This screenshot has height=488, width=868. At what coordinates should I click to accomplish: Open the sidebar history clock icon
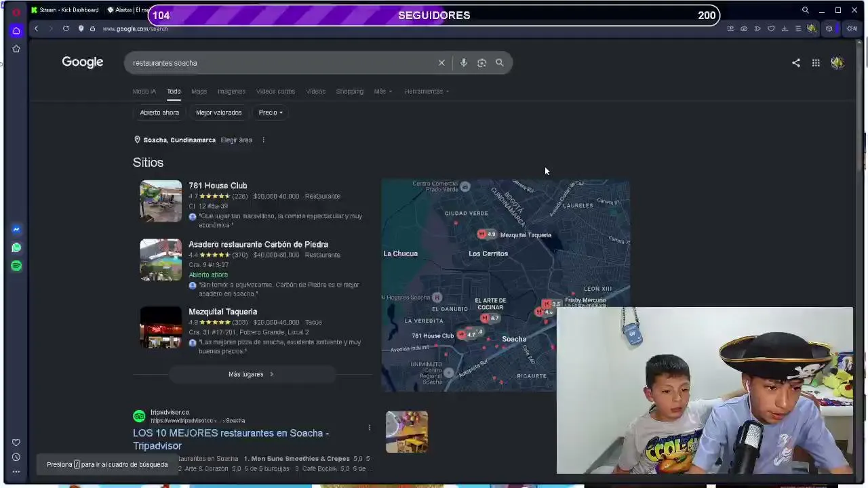coord(16,457)
